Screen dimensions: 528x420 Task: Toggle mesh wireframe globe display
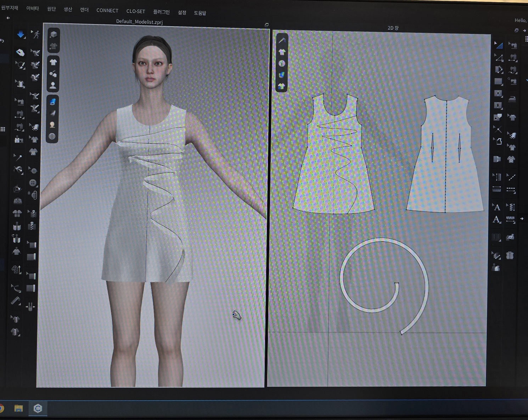[x=52, y=136]
